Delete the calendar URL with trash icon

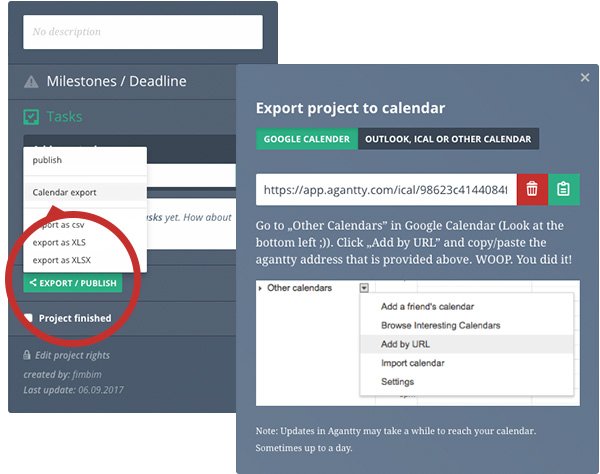[532, 189]
